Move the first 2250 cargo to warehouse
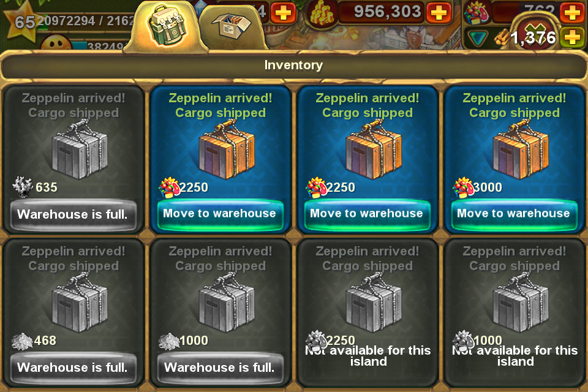 [220, 214]
